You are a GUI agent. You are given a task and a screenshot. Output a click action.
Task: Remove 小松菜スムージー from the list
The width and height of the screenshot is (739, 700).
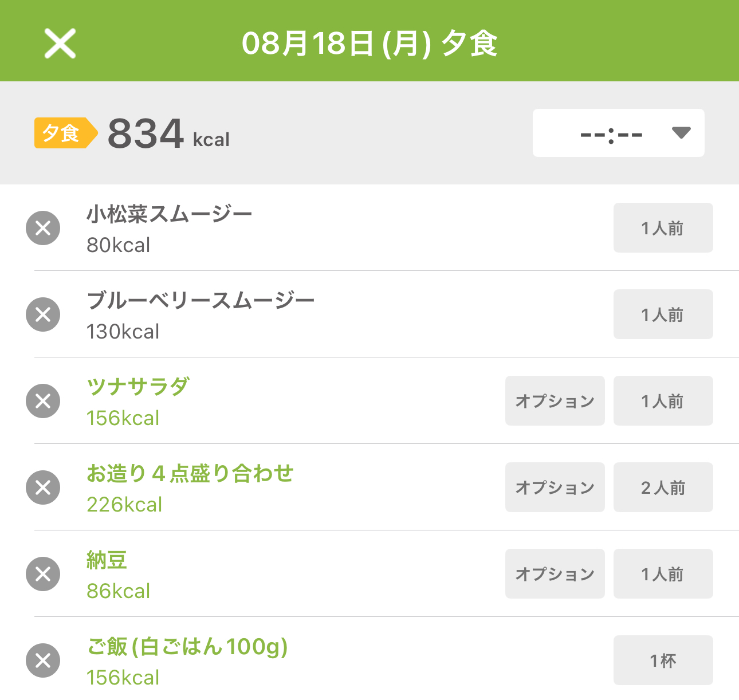coord(43,228)
